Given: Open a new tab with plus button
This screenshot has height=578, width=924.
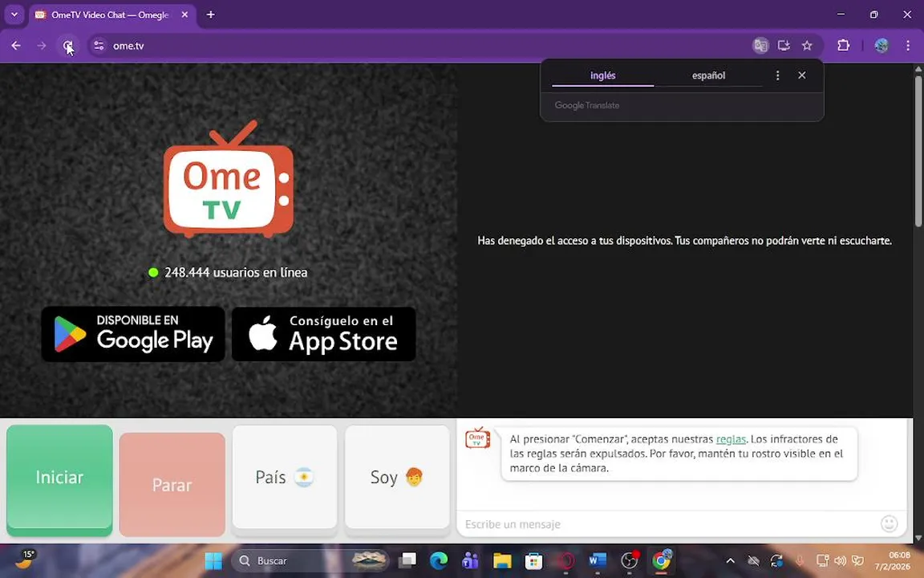Looking at the screenshot, I should click(210, 14).
